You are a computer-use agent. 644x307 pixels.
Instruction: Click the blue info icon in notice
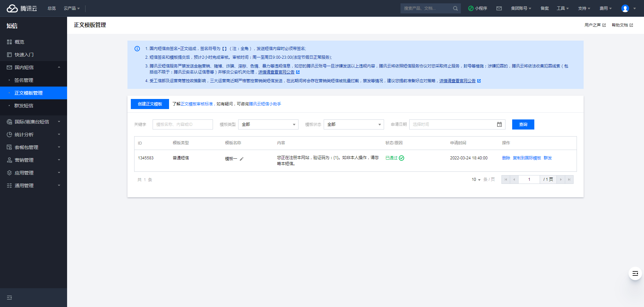(137, 49)
